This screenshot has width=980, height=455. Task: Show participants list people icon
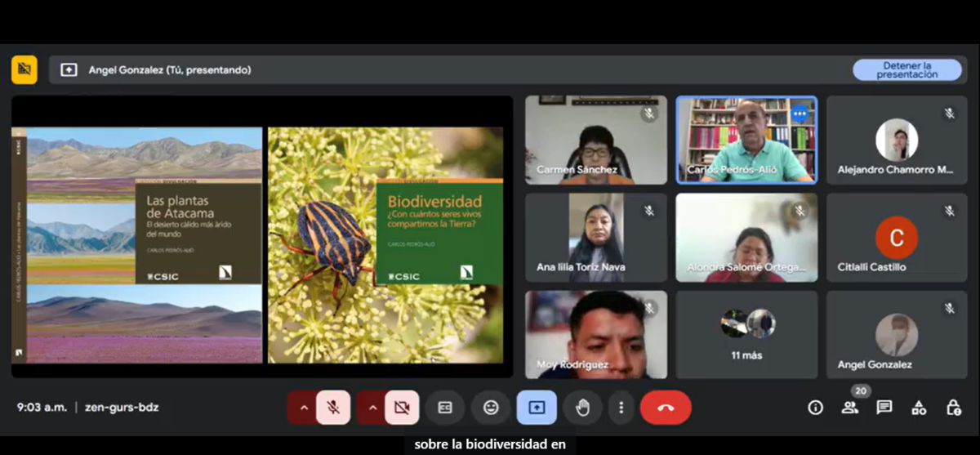click(850, 408)
